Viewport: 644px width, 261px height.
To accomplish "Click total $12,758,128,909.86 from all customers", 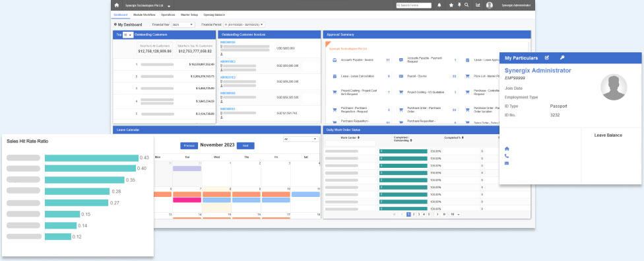I will point(155,52).
